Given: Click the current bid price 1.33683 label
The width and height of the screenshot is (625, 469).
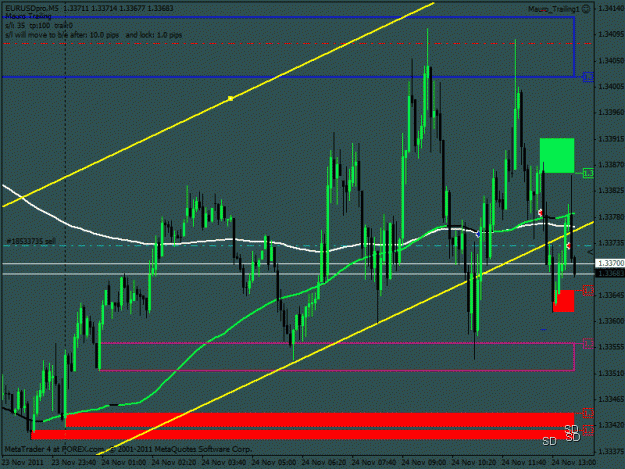Looking at the screenshot, I should pyautogui.click(x=609, y=273).
